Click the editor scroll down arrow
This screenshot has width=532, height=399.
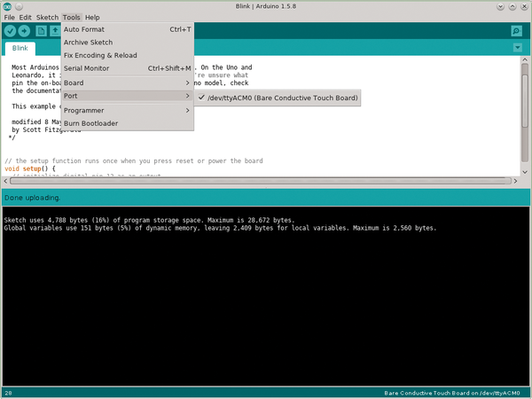tap(525, 172)
